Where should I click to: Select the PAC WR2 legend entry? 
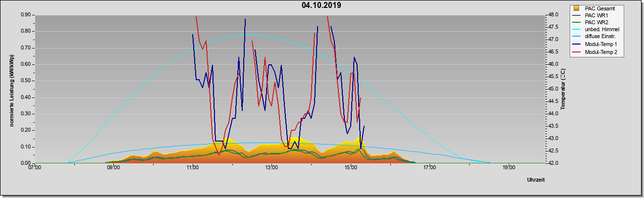tap(596, 23)
